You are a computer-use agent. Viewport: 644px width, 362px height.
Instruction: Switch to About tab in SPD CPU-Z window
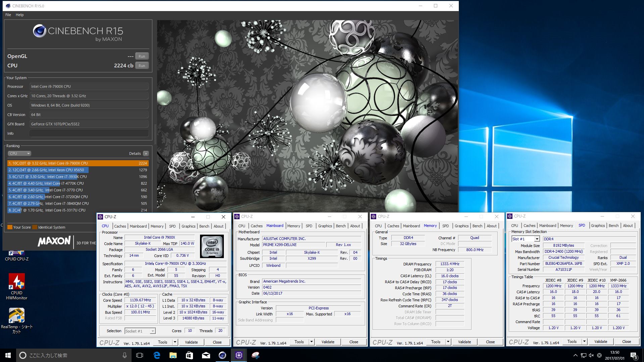(x=628, y=226)
